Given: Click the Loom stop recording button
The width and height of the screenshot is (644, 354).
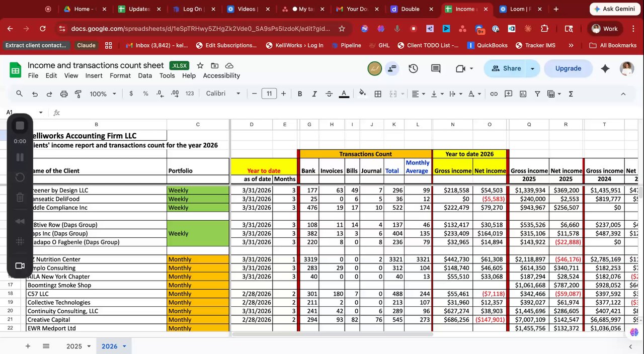Looking at the screenshot, I should pyautogui.click(x=20, y=125).
